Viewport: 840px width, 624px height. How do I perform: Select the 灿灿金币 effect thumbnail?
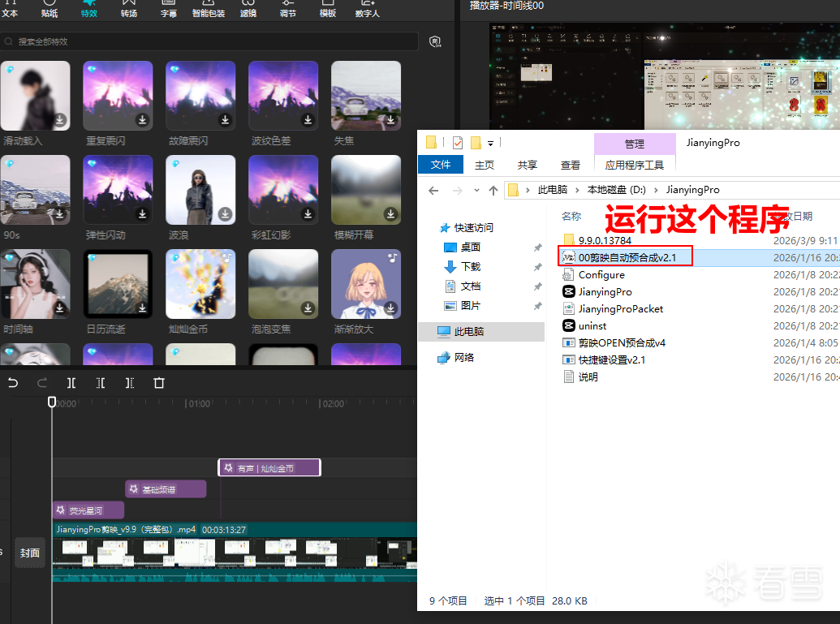(x=200, y=284)
